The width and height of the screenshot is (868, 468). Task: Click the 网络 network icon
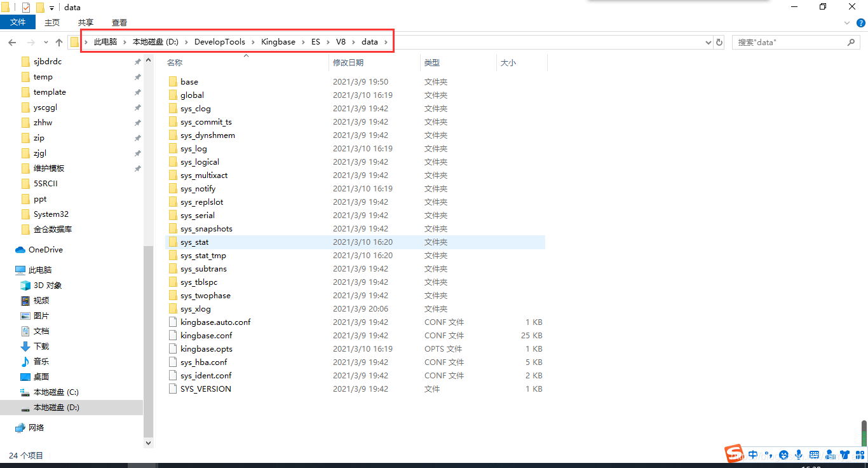coord(20,428)
